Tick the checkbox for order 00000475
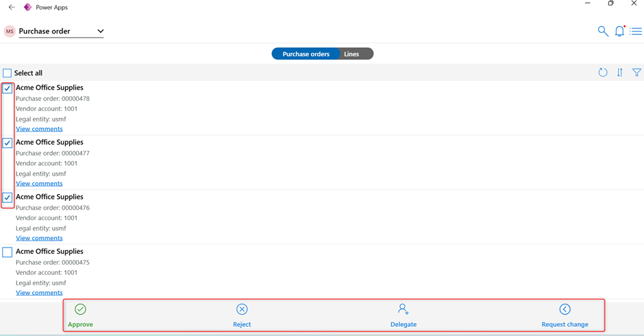644x336 pixels. pos(8,252)
